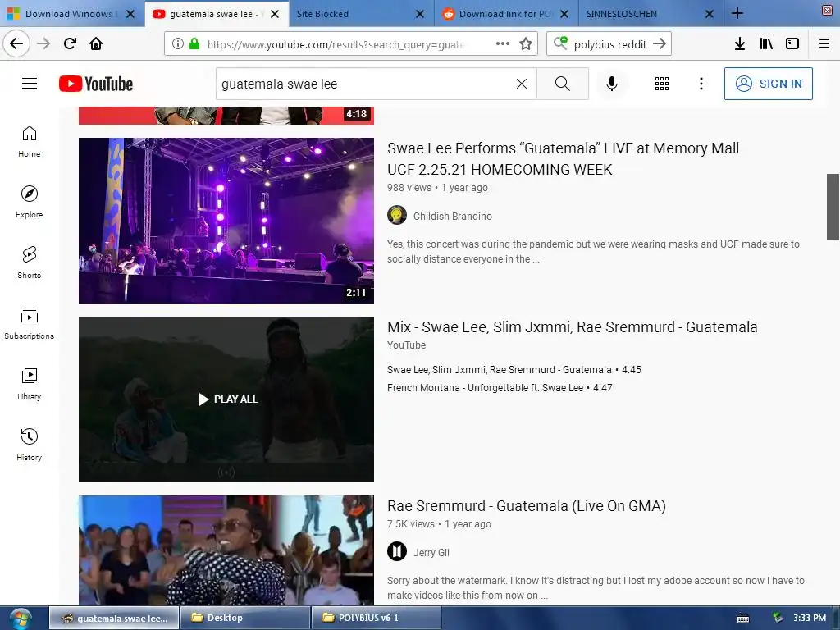Screen dimensions: 840x630
Task: Open Shorts in the sidebar
Action: click(29, 262)
